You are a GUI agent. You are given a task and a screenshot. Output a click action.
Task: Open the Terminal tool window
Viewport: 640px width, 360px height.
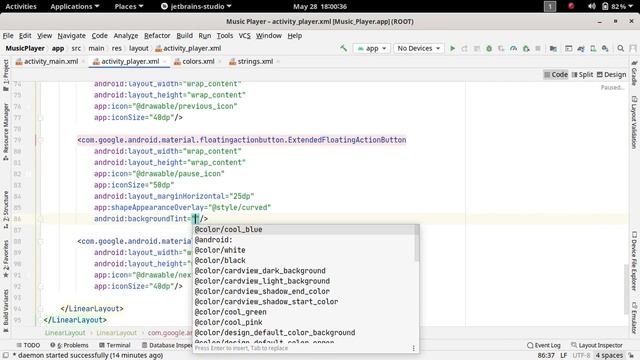coord(115,345)
